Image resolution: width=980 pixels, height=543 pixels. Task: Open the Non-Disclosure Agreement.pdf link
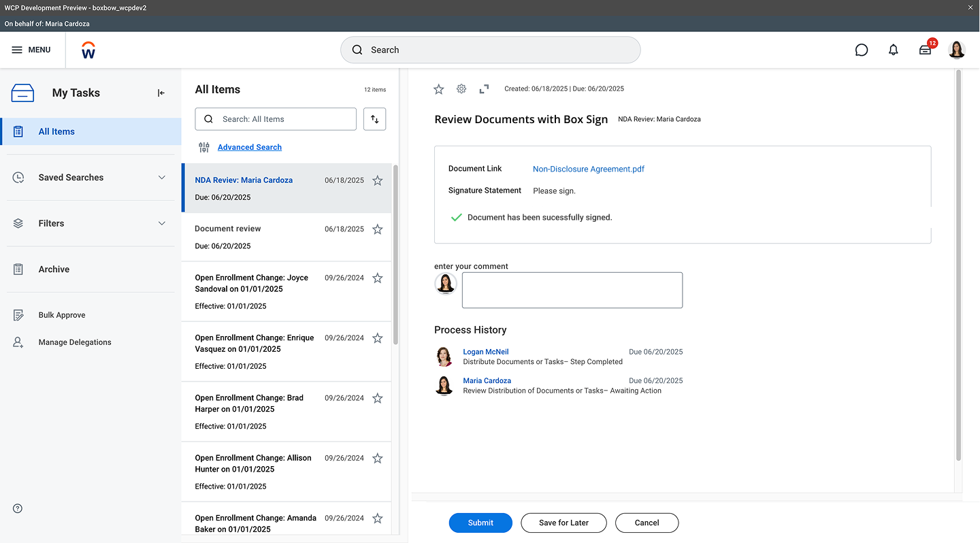[588, 169]
